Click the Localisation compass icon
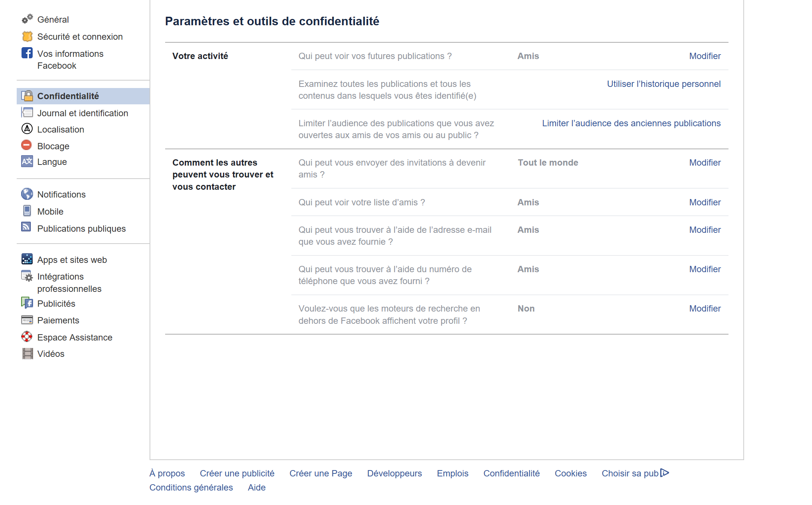 pyautogui.click(x=27, y=129)
